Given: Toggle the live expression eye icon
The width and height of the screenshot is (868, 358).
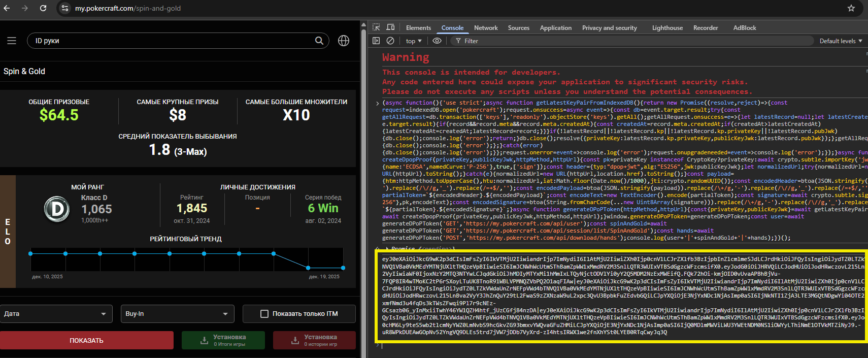Looking at the screenshot, I should pyautogui.click(x=437, y=41).
